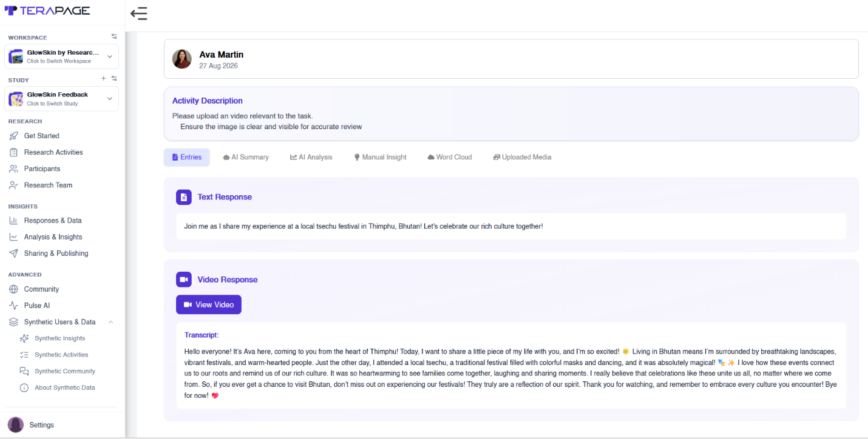Click Ava Martin's profile avatar
This screenshot has width=868, height=439.
[x=182, y=59]
